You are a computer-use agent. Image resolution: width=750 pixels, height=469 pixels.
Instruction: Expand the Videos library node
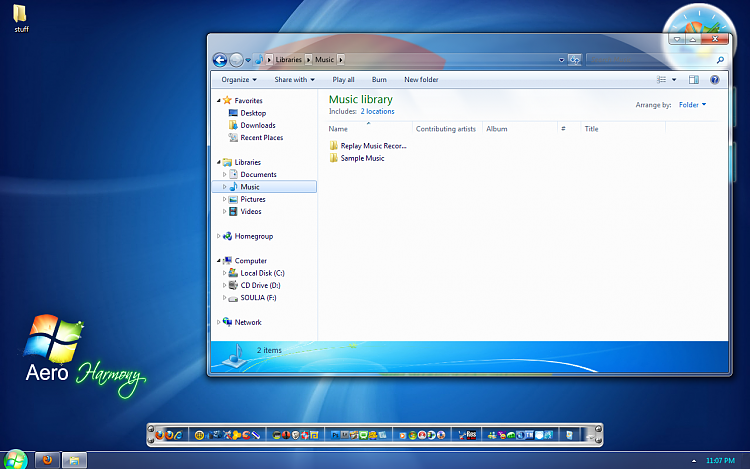pyautogui.click(x=224, y=211)
